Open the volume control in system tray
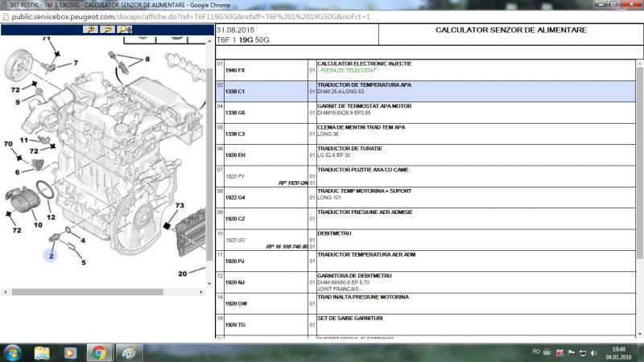 click(594, 352)
